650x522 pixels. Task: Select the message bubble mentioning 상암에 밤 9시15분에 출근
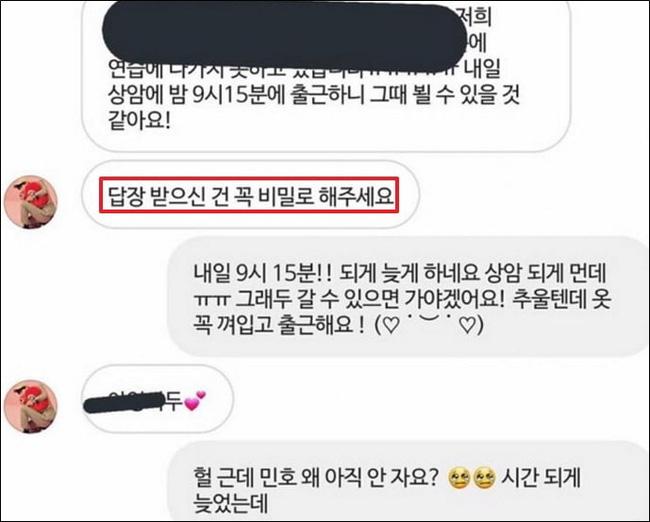coord(326,75)
